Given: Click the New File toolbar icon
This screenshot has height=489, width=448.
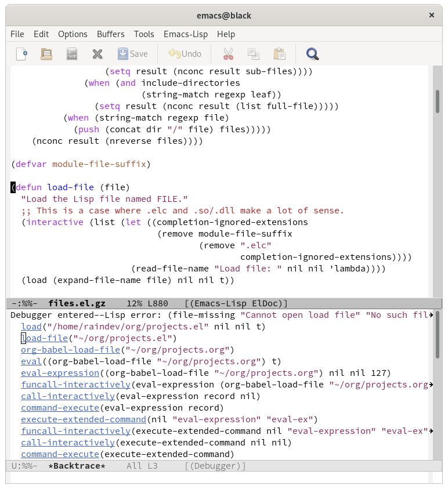Looking at the screenshot, I should 22,54.
